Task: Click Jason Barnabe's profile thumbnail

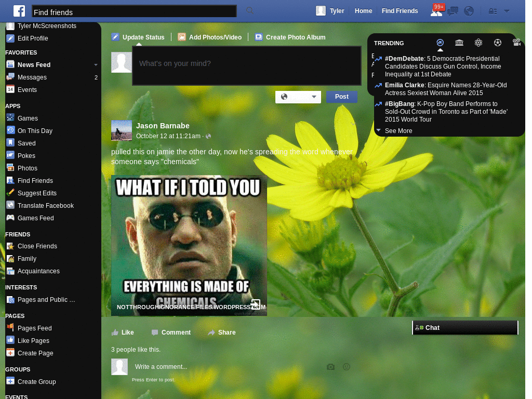Action: pyautogui.click(x=122, y=130)
